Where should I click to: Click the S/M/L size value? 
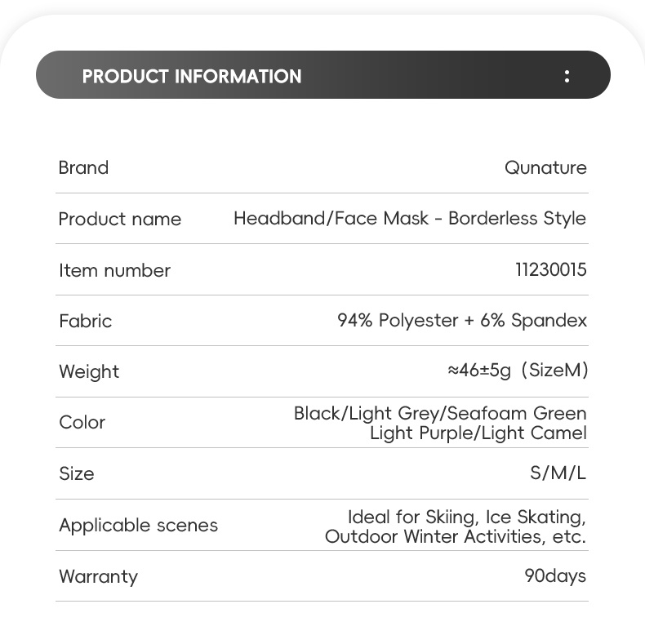pos(558,473)
